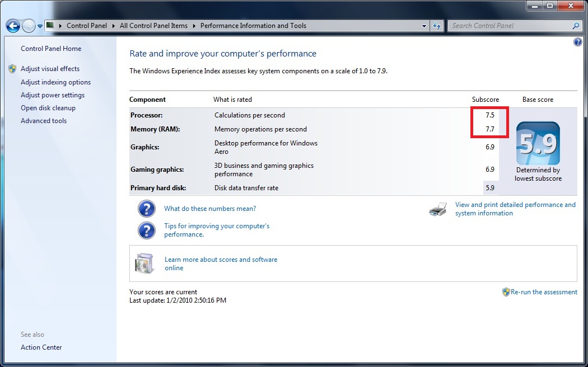Expand the arrow after All Control Panel Items
The width and height of the screenshot is (588, 367).
click(x=194, y=26)
